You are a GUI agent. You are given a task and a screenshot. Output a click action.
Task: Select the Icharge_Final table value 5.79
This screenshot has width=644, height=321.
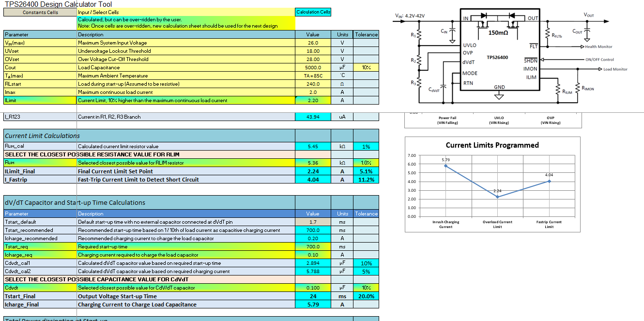[x=313, y=305]
